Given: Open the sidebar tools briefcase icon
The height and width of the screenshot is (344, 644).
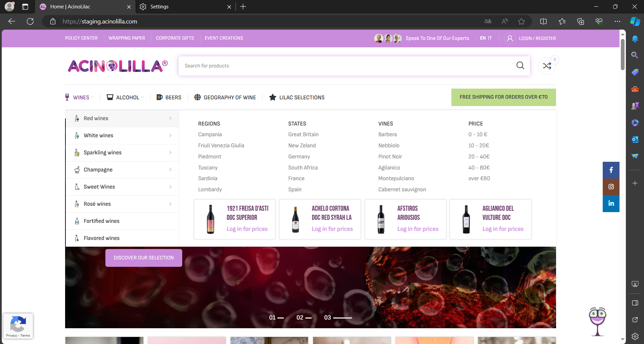Looking at the screenshot, I should (635, 89).
